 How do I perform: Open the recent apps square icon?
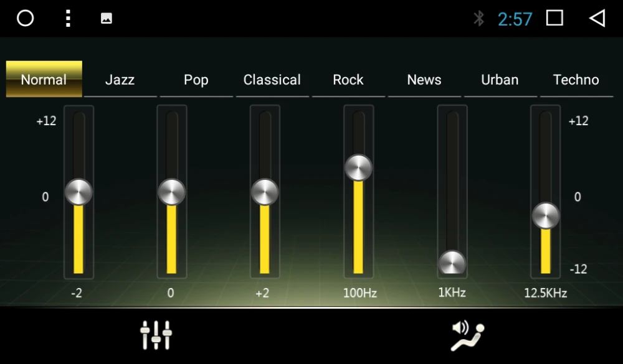pyautogui.click(x=554, y=18)
